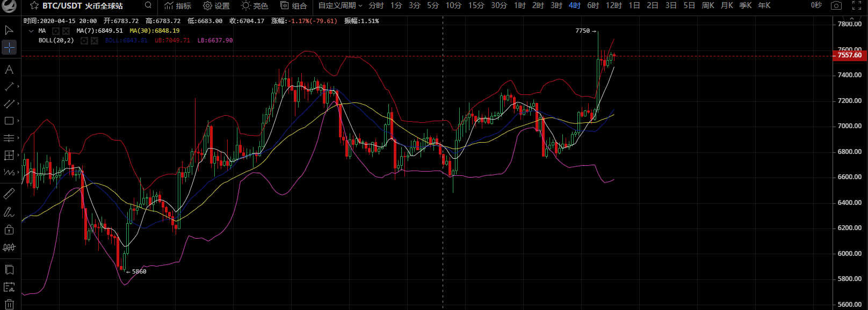The width and height of the screenshot is (868, 310).
Task: Toggle lock on all drawings
Action: coord(9,230)
